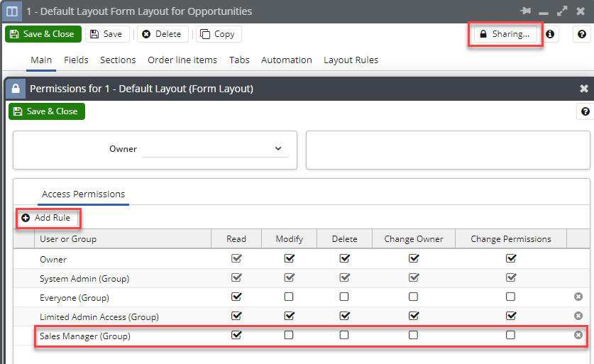
Task: Remove the Sales Manager (Group) rule
Action: coord(578,335)
